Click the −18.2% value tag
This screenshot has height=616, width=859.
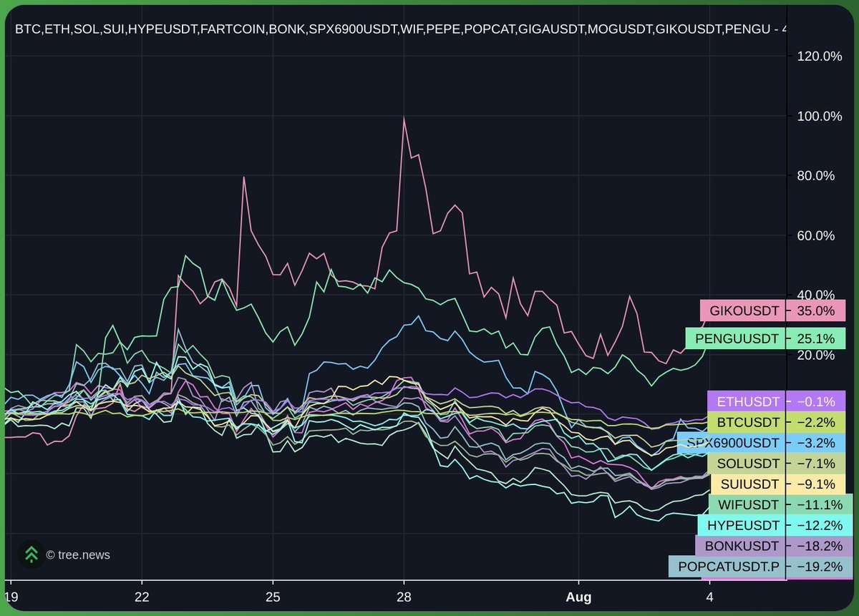tap(820, 546)
